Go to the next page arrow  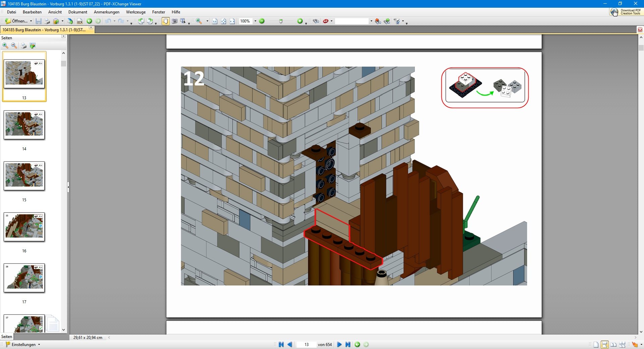339,344
